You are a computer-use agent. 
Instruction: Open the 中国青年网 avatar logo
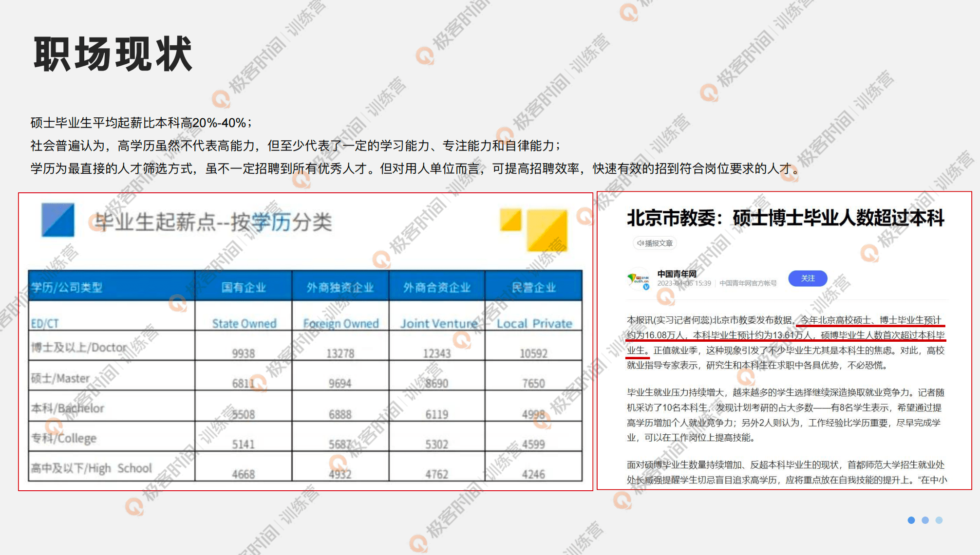pyautogui.click(x=638, y=279)
